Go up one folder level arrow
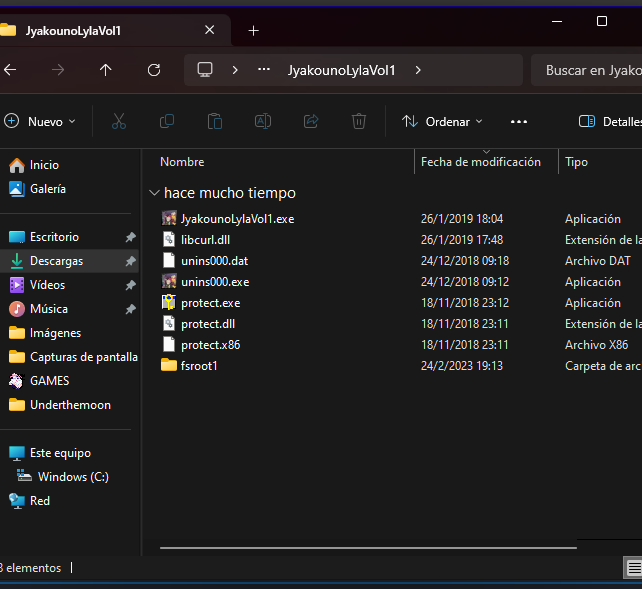642x589 pixels. (x=106, y=70)
